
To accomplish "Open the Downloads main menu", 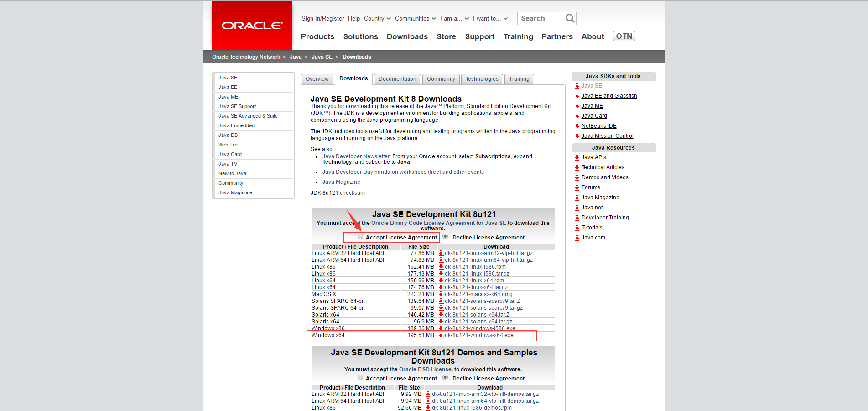I will pyautogui.click(x=407, y=36).
